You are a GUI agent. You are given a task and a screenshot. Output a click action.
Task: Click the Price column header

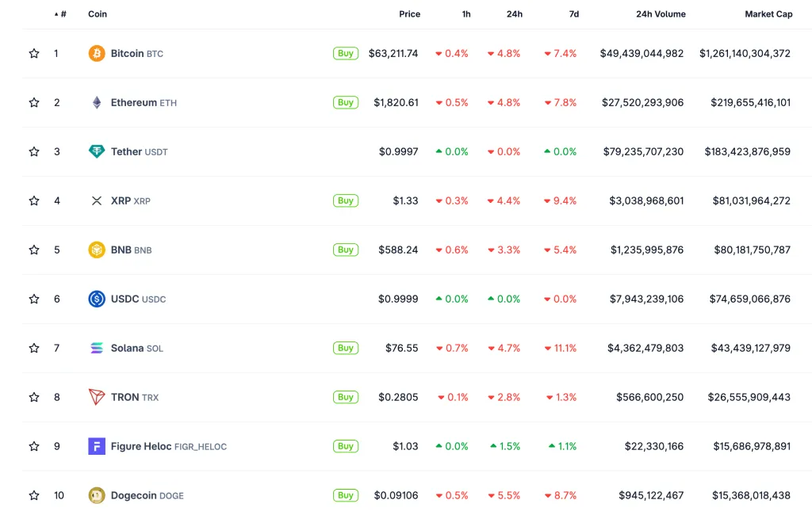click(x=409, y=14)
